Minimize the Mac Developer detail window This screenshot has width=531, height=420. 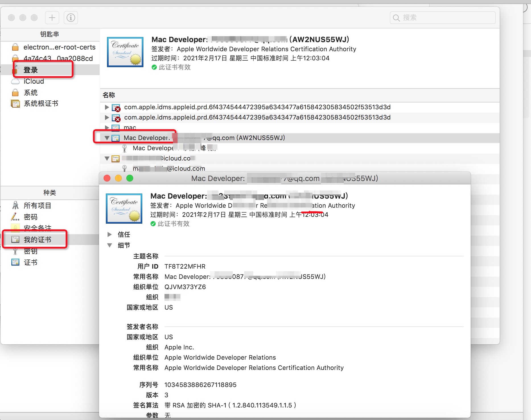point(118,178)
